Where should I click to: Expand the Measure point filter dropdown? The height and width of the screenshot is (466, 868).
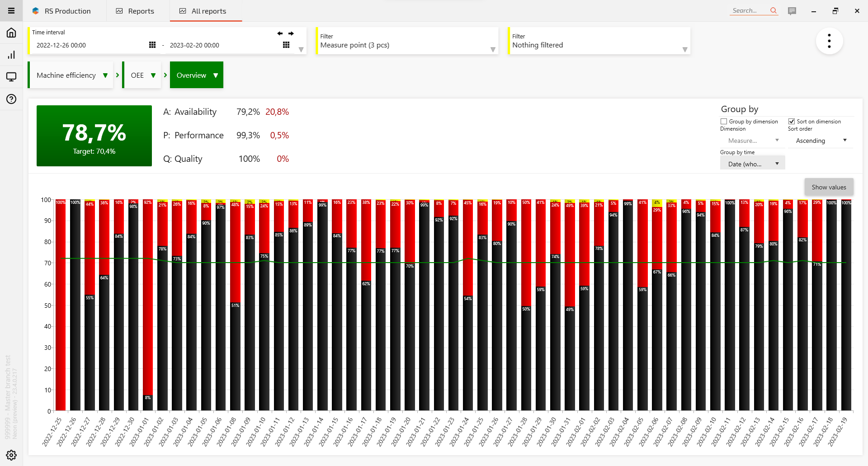click(x=493, y=50)
